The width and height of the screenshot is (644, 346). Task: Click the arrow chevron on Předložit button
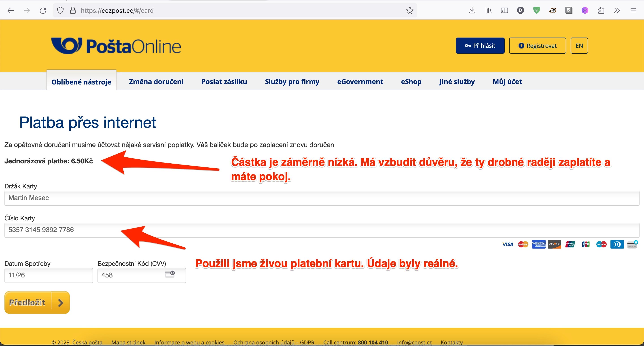[61, 303]
